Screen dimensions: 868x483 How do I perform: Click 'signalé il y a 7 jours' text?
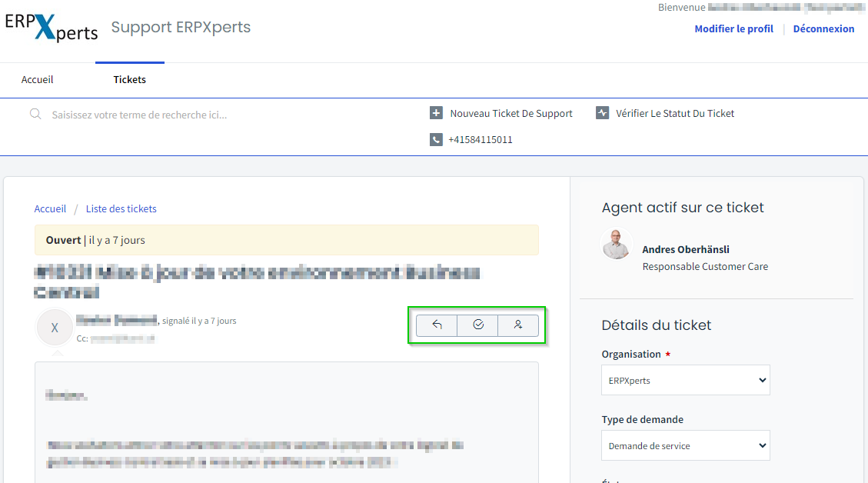coord(199,321)
